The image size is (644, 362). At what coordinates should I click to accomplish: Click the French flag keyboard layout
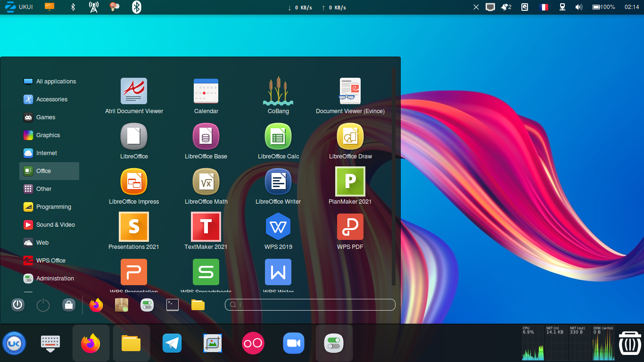pos(544,7)
